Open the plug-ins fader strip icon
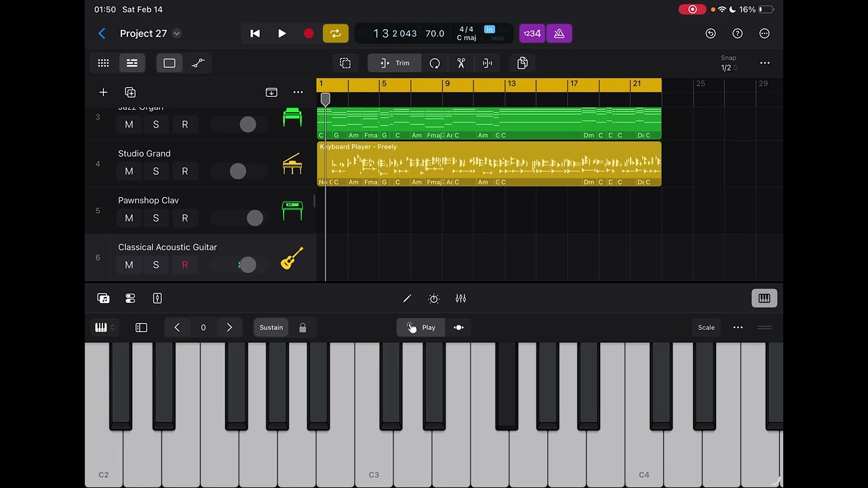Screen dimensions: 868x488 pyautogui.click(x=130, y=298)
